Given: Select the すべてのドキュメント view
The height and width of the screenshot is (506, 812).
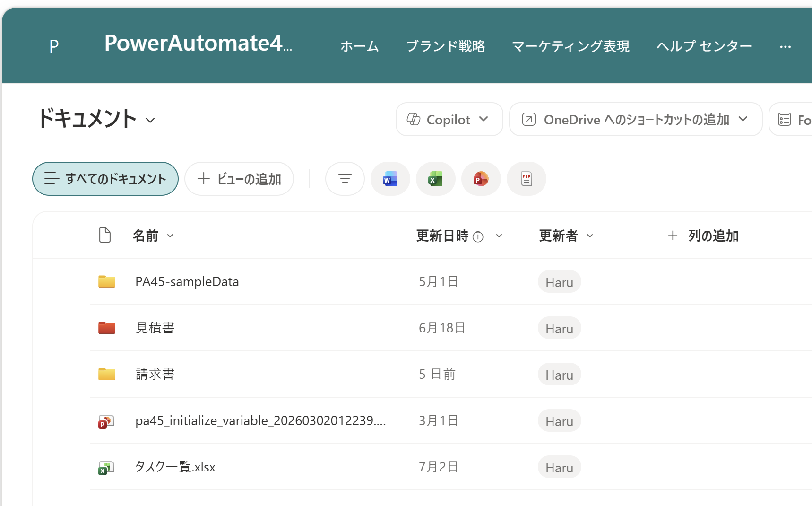Looking at the screenshot, I should 105,179.
